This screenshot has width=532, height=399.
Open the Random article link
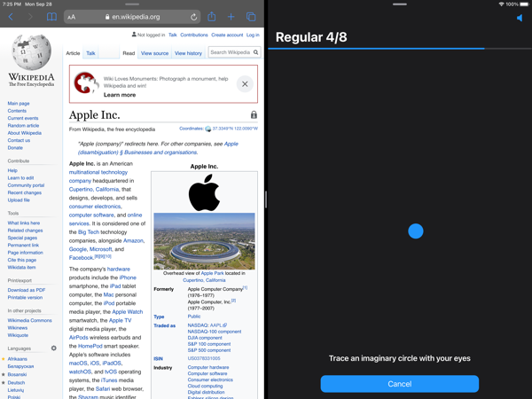(23, 126)
